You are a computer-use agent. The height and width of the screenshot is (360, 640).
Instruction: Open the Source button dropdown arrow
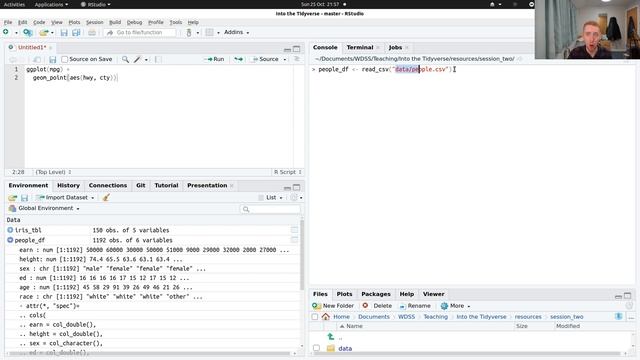(x=285, y=60)
